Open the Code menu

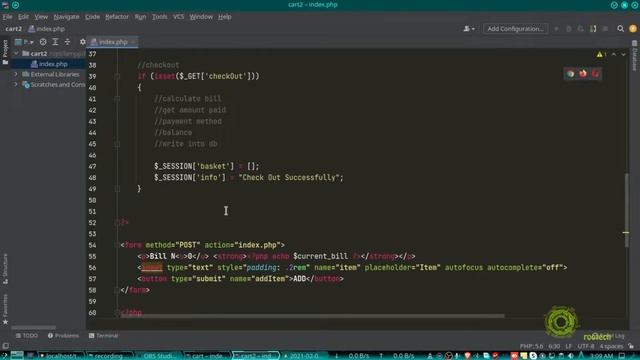coord(92,17)
